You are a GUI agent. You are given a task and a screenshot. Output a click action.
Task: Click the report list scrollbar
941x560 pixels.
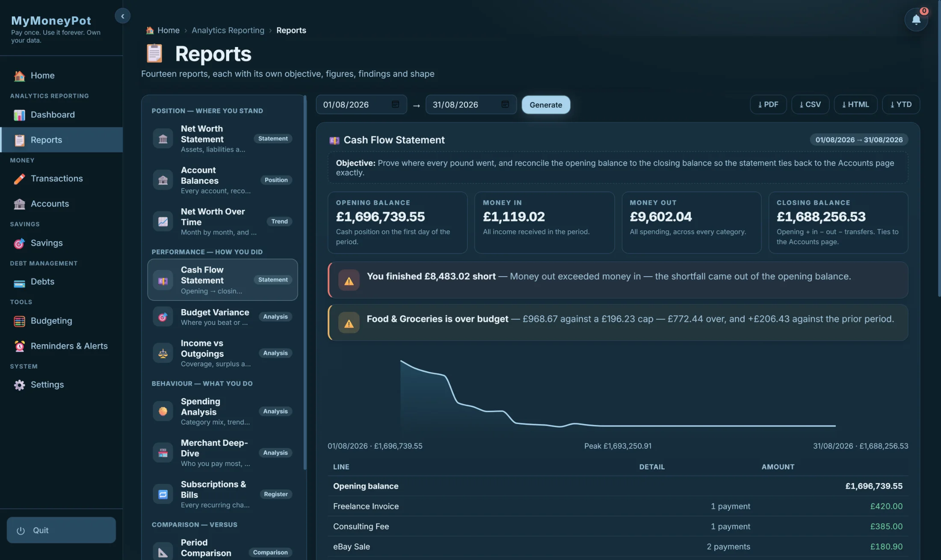[x=305, y=282]
